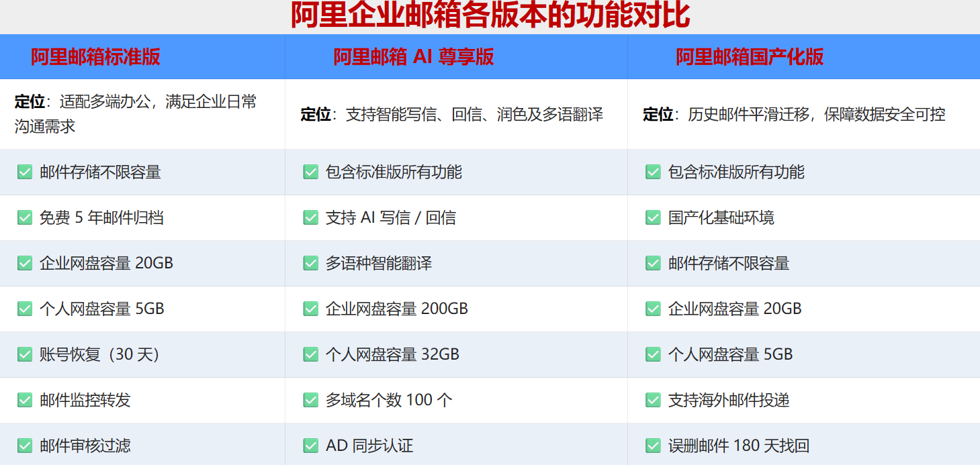Click the checkmark icon beside 免费 5 年邮件归档
The height and width of the screenshot is (465, 980).
(x=25, y=217)
